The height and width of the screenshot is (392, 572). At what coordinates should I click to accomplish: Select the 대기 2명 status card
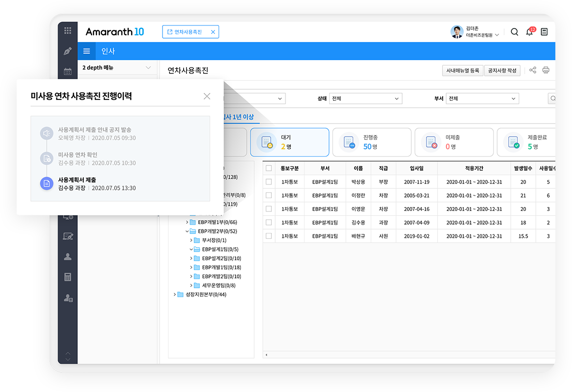coord(289,142)
